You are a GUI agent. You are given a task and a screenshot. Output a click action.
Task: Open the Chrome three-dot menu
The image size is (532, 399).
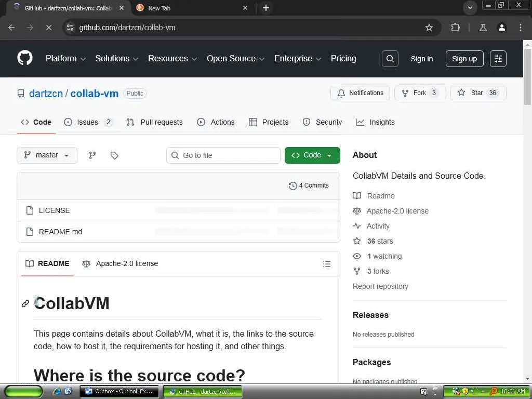pos(521,28)
